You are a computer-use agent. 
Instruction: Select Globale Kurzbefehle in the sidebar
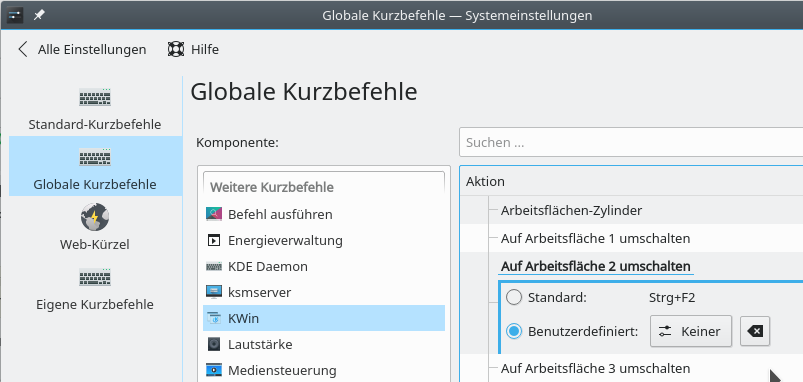[95, 166]
